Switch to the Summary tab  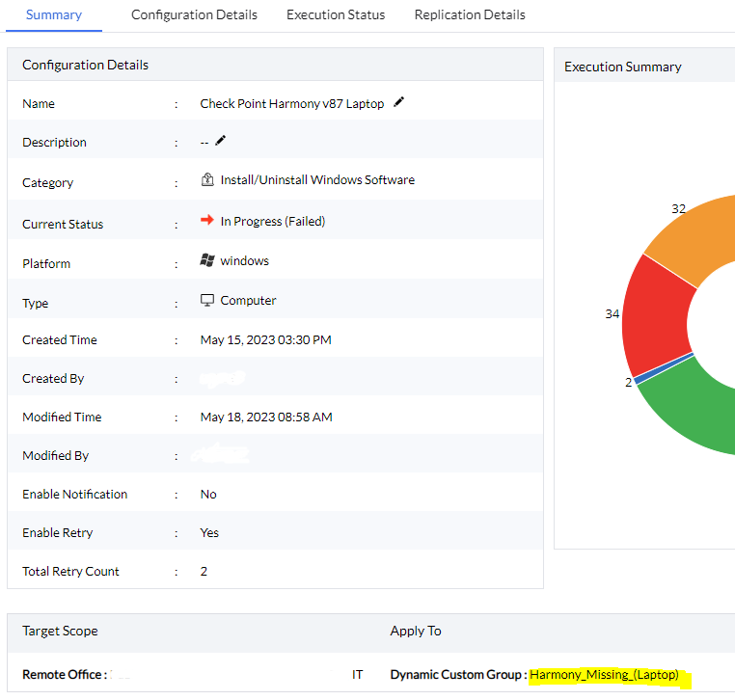coord(54,15)
